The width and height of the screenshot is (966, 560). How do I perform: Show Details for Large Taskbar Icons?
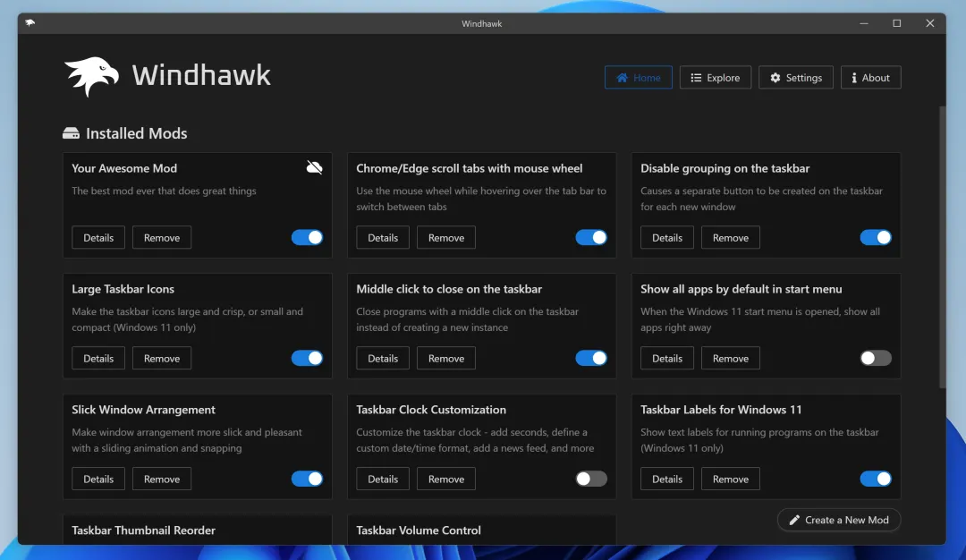click(x=98, y=359)
